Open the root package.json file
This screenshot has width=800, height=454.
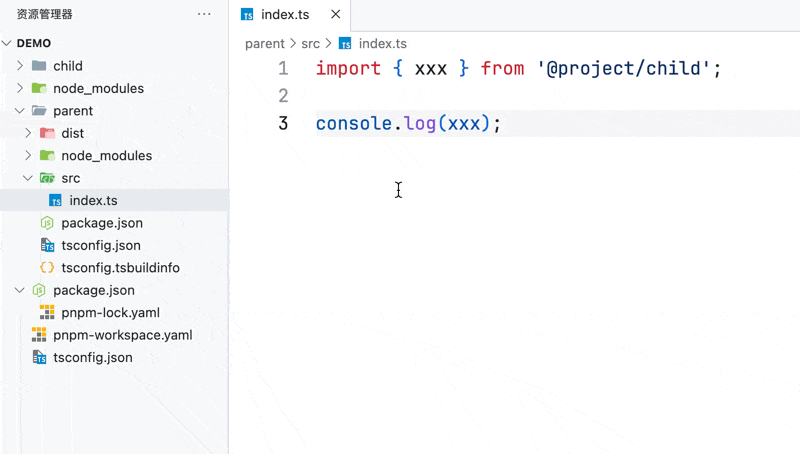pyautogui.click(x=94, y=290)
